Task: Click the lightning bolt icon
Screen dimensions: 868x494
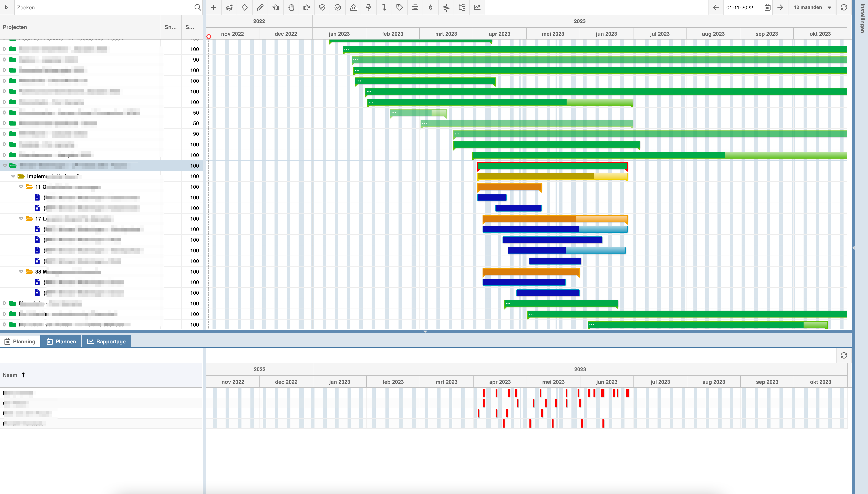Action: point(369,8)
